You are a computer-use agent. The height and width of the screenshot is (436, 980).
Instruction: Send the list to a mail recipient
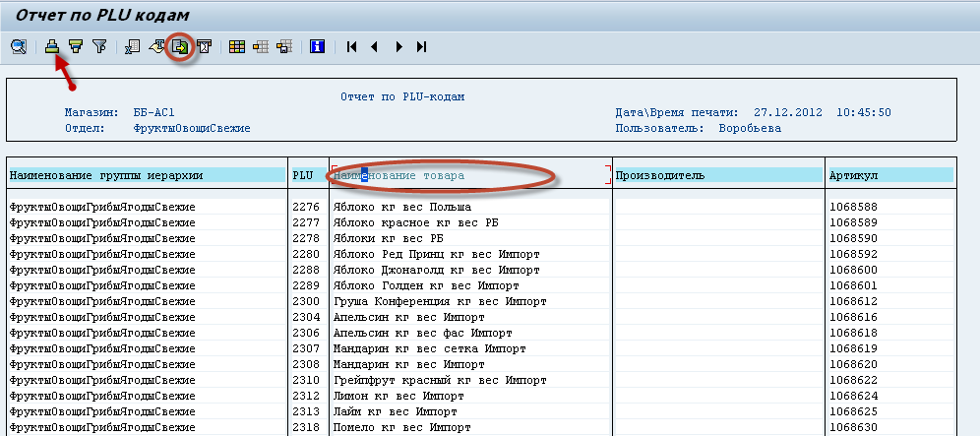coord(205,47)
